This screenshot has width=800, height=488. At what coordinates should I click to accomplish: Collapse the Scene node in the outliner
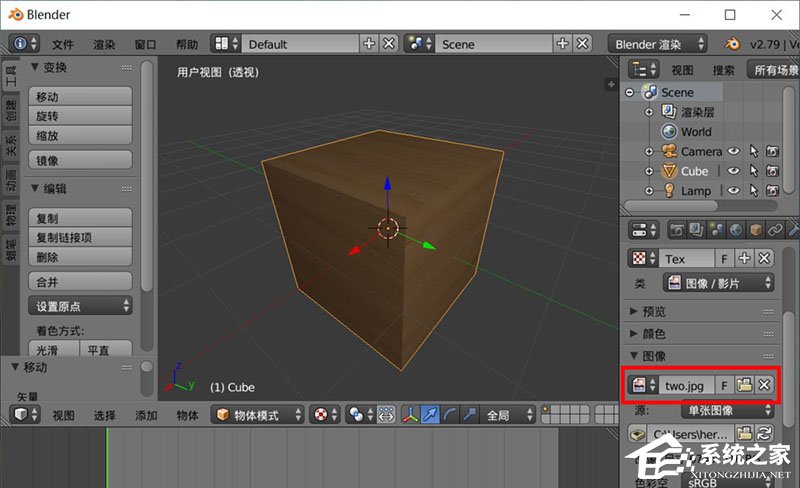[630, 92]
